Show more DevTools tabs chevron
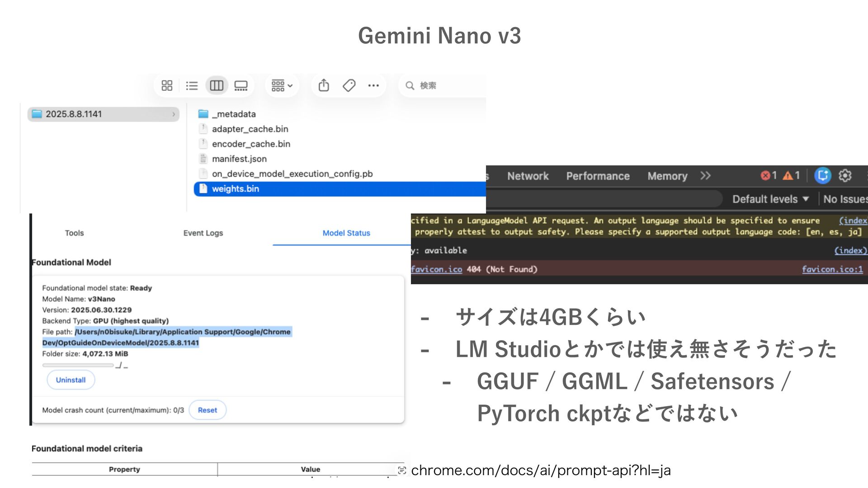 point(705,176)
